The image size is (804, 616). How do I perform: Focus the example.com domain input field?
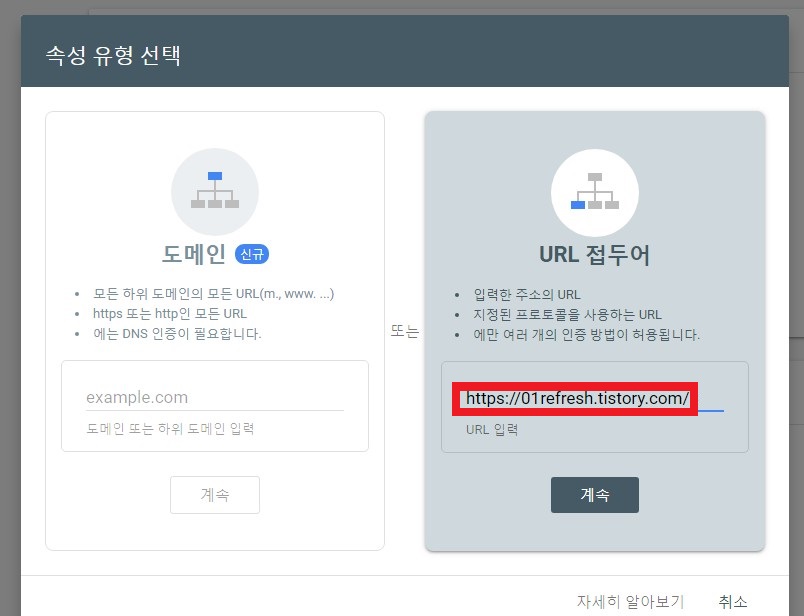tap(215, 398)
